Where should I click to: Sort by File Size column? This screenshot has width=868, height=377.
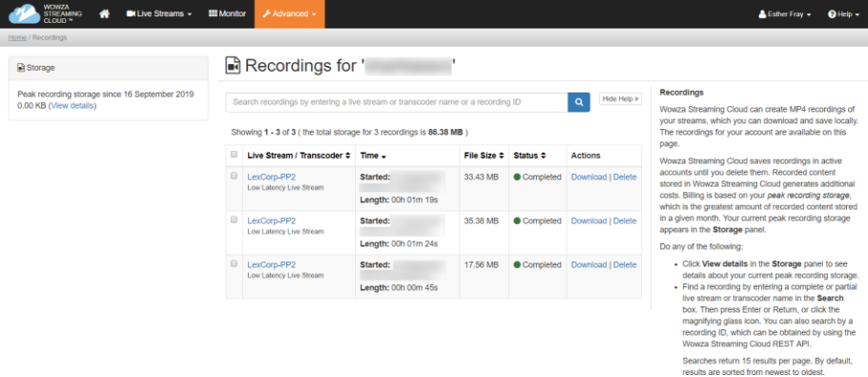[484, 156]
